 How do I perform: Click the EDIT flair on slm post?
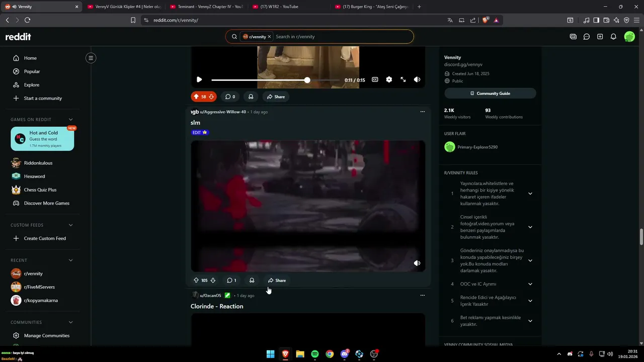200,133
